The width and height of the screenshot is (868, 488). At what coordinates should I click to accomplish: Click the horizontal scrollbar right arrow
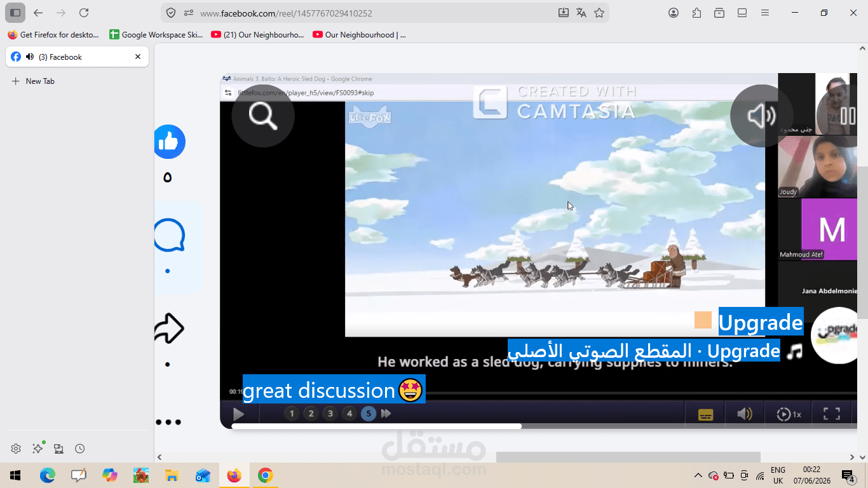[853, 457]
